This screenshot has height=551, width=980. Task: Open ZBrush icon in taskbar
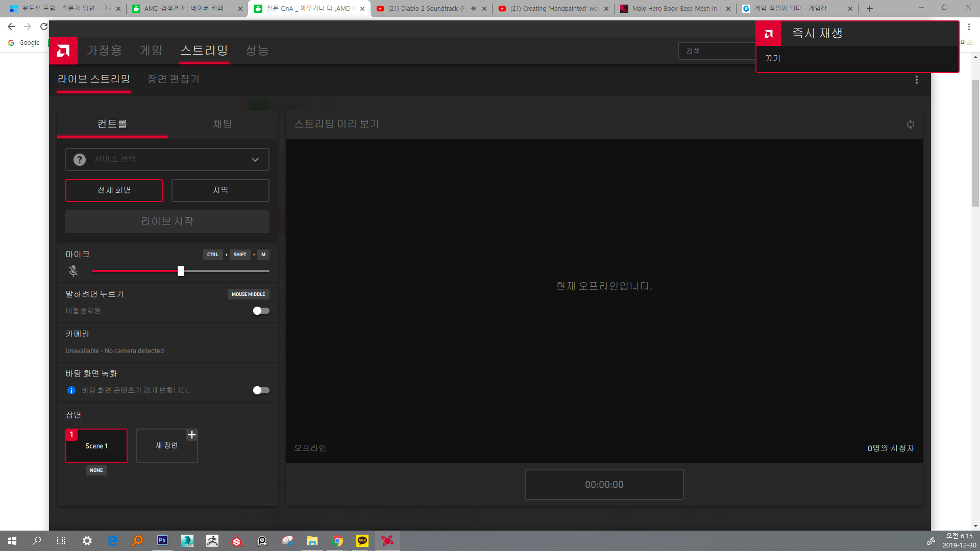click(212, 541)
